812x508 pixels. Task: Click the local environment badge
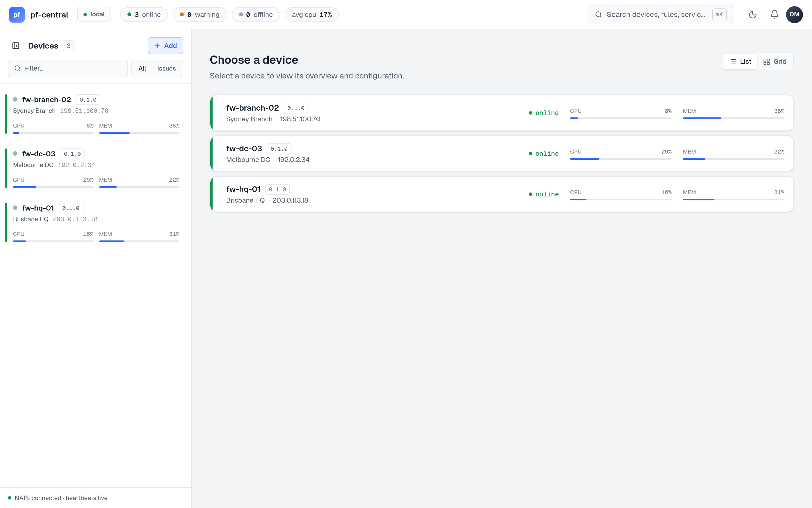click(x=94, y=14)
